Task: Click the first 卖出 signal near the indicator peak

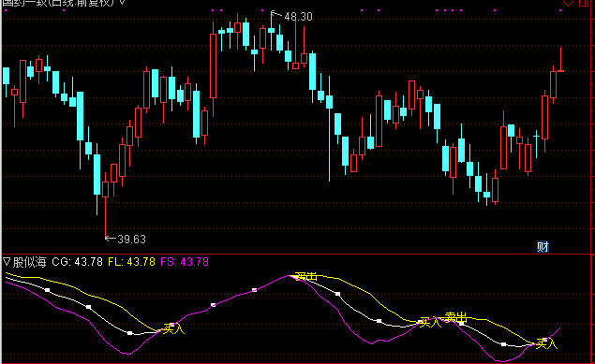Action: 305,276
